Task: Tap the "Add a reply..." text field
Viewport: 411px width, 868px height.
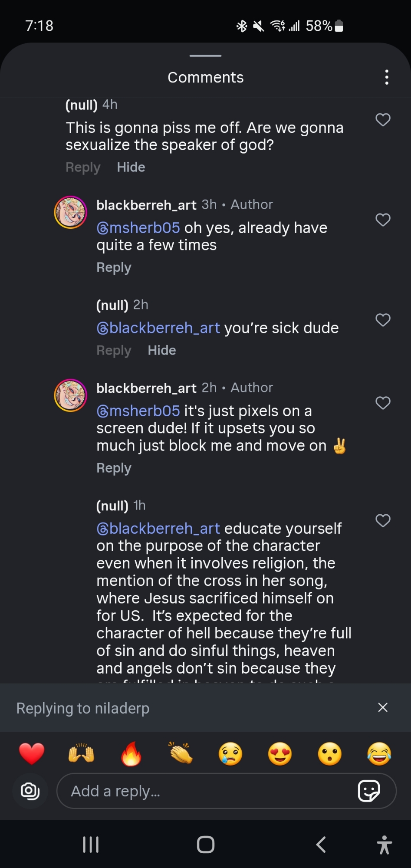Action: point(208,791)
